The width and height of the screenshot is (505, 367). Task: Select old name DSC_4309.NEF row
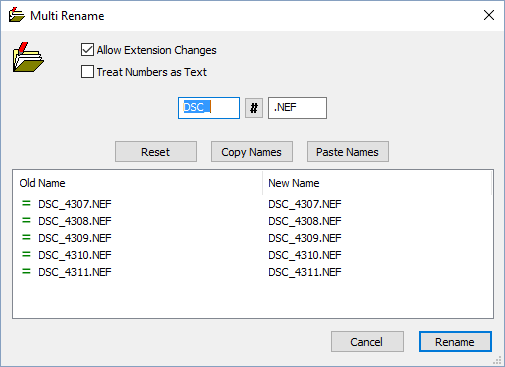(75, 238)
